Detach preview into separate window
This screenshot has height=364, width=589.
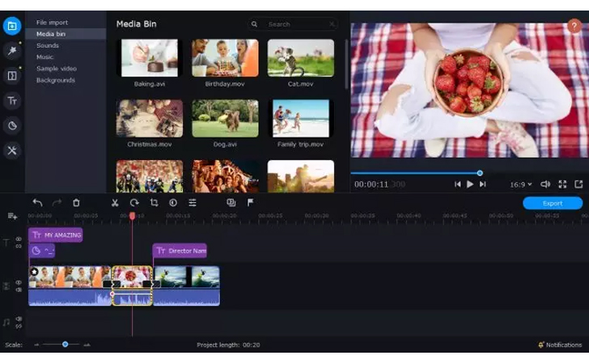[578, 184]
